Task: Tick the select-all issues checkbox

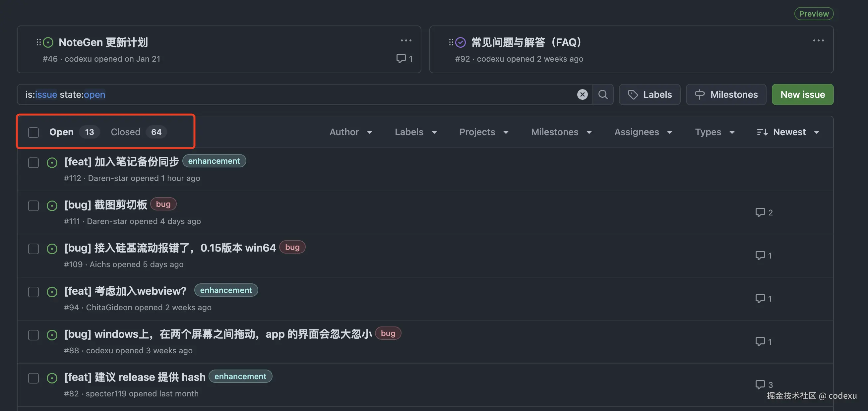Action: [33, 132]
